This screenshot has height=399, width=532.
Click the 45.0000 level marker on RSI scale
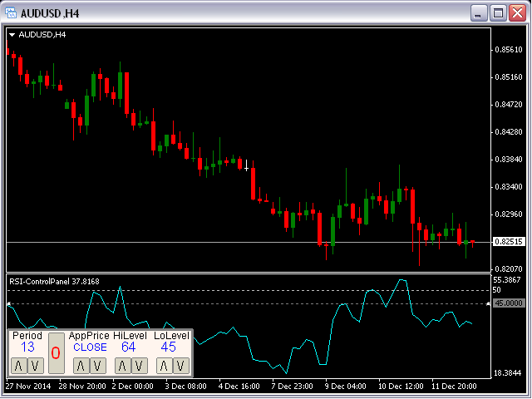click(x=509, y=304)
